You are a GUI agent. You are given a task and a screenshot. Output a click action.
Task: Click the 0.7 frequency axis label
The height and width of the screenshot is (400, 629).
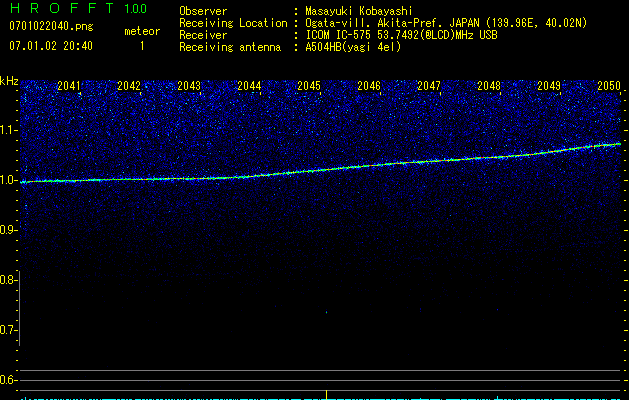point(9,330)
